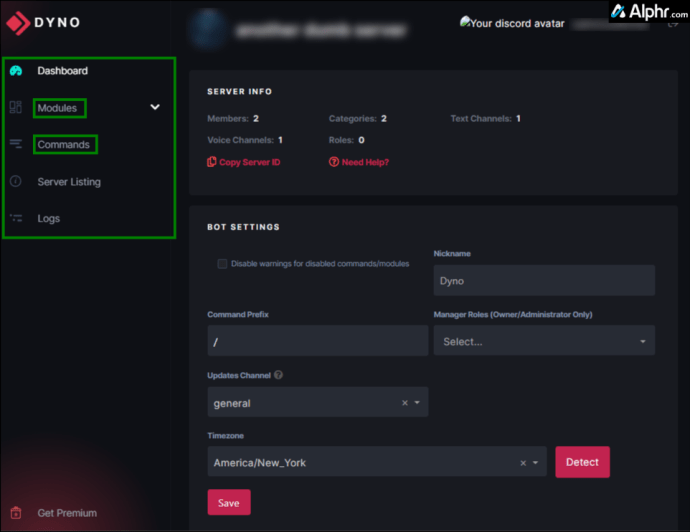Click the Modules grid icon
The image size is (690, 532).
[16, 107]
